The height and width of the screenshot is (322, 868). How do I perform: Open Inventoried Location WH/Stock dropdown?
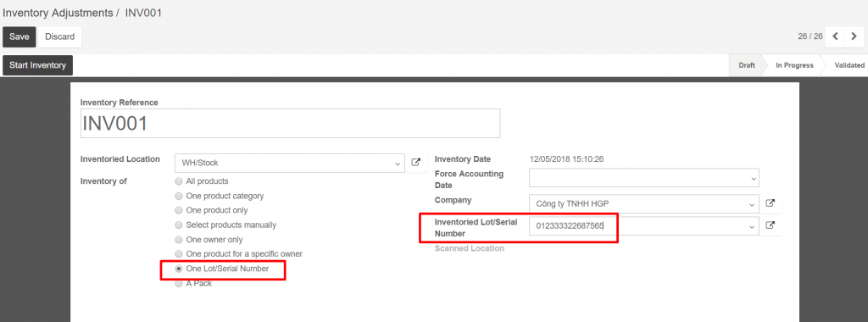tap(290, 164)
